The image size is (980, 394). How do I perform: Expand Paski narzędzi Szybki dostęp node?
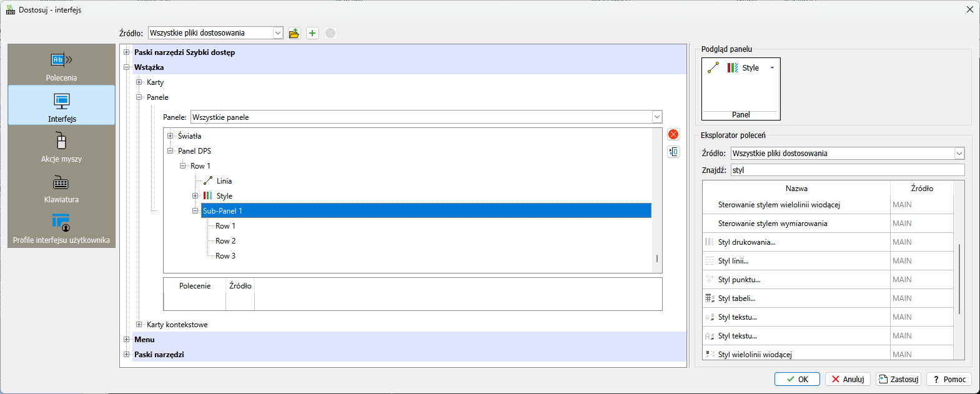pyautogui.click(x=127, y=52)
